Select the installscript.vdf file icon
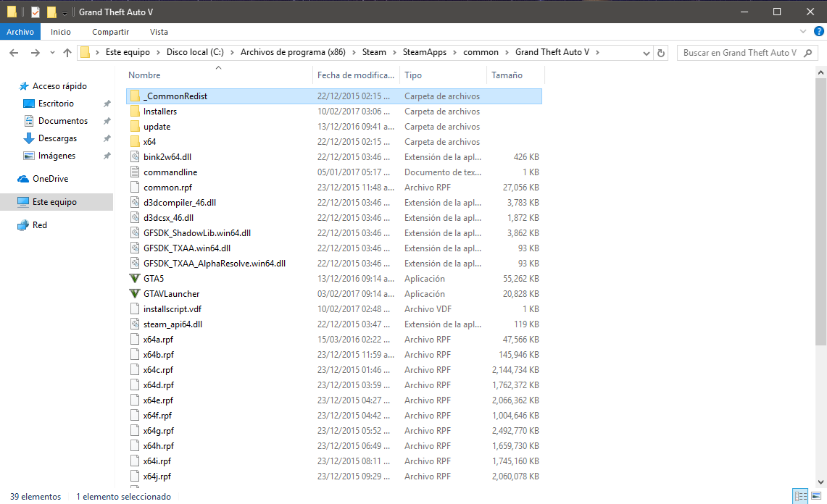 point(135,309)
